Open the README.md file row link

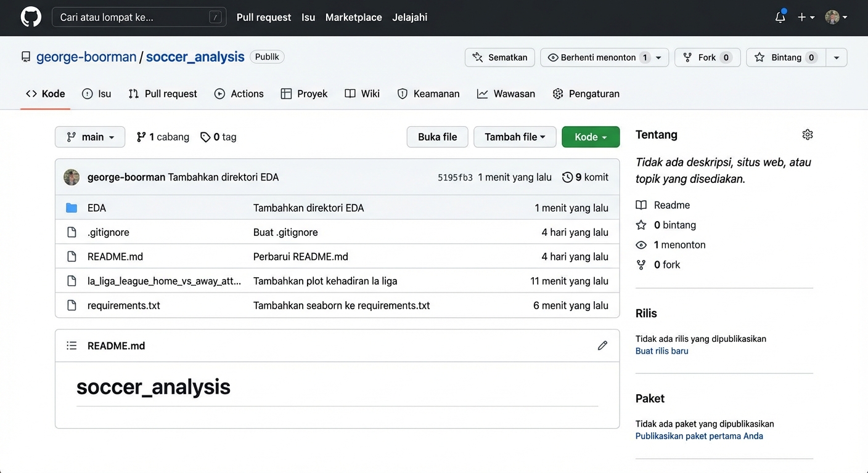115,257
